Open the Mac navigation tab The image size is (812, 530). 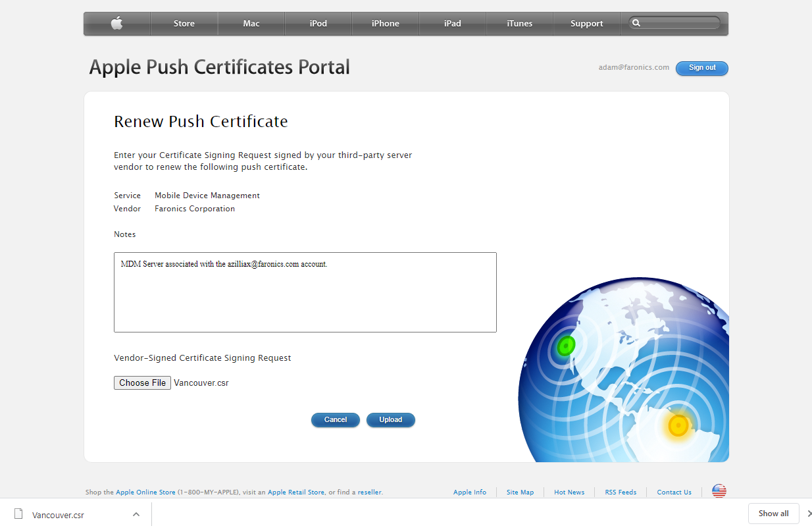click(x=251, y=24)
